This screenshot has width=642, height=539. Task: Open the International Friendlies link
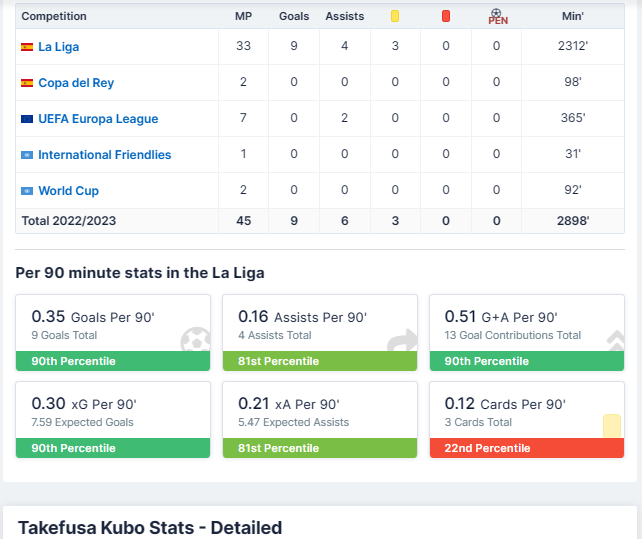coord(105,155)
